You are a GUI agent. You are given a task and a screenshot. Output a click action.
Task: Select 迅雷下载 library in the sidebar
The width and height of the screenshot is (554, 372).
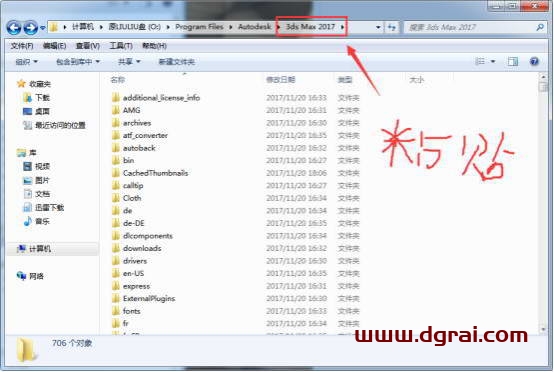coord(49,208)
